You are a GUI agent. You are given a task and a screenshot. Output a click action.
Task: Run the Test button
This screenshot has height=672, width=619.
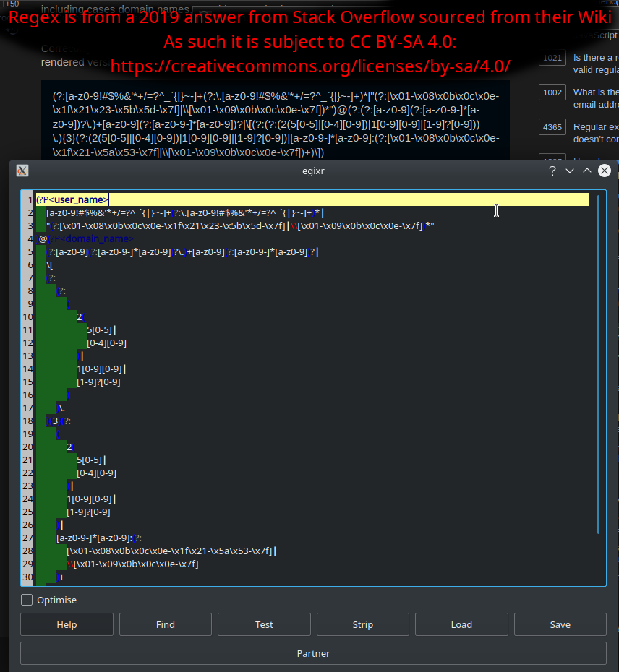pyautogui.click(x=264, y=625)
